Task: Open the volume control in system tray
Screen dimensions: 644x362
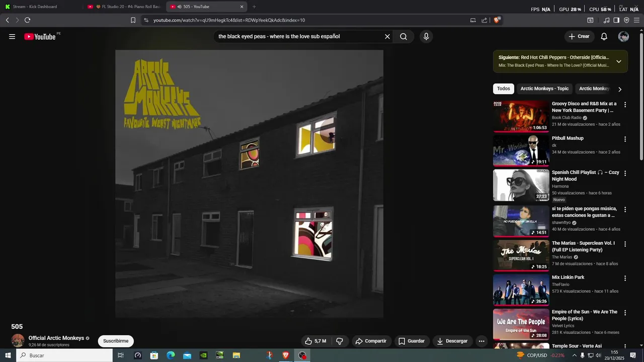Action: tap(599, 355)
